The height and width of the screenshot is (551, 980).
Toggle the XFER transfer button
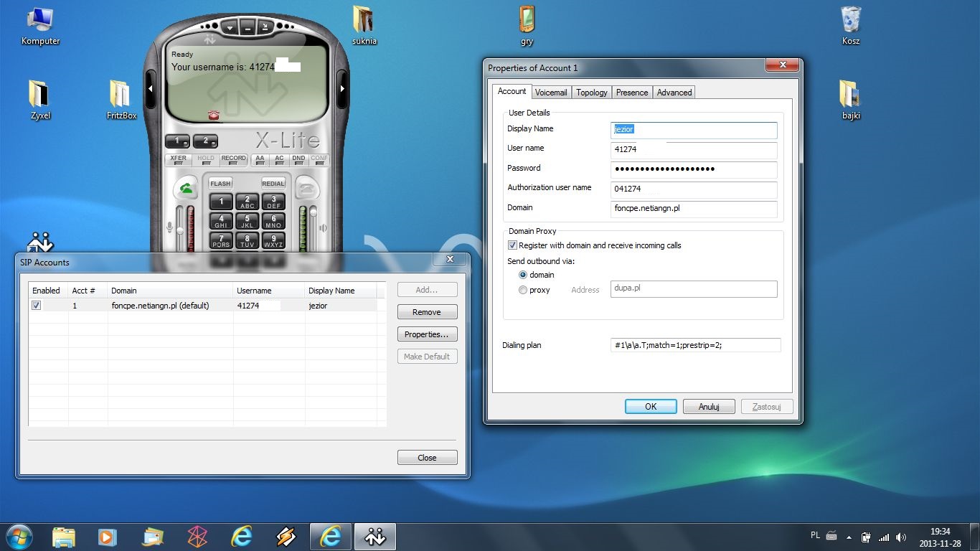178,160
